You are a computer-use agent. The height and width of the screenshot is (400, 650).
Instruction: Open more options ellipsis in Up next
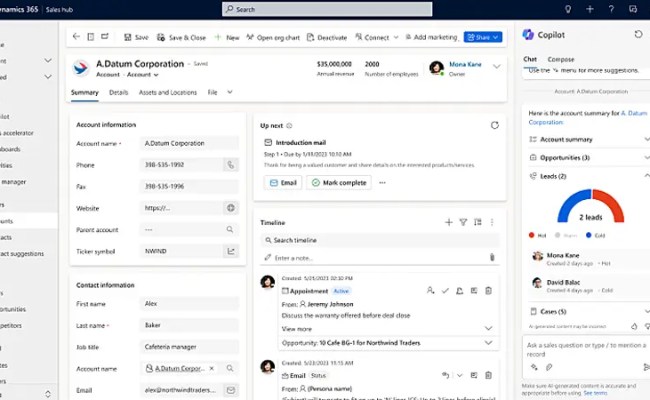click(382, 182)
